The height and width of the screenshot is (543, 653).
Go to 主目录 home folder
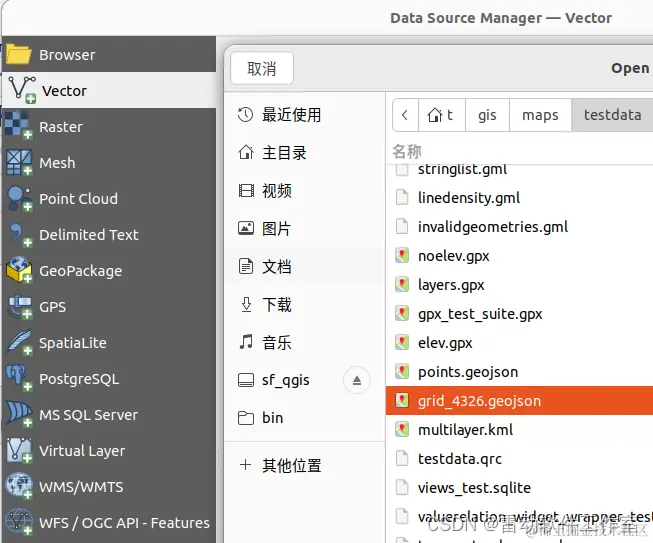(x=304, y=153)
